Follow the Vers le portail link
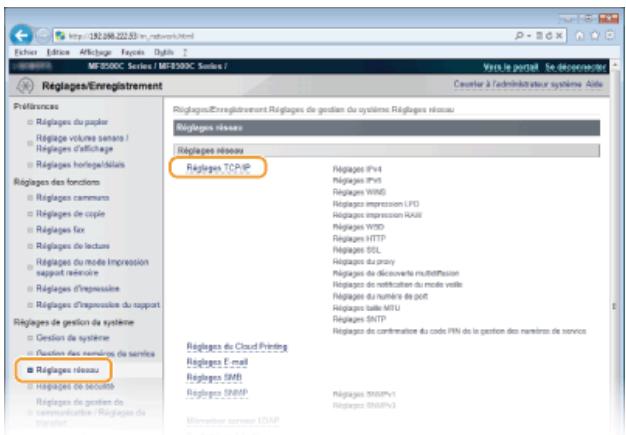This screenshot has width=626, height=435. coord(511,67)
